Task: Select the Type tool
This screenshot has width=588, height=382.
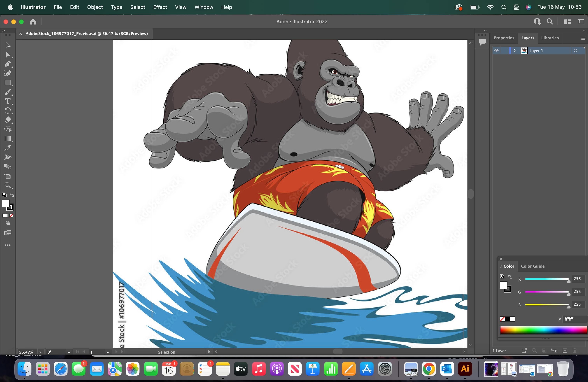Action: [7, 101]
